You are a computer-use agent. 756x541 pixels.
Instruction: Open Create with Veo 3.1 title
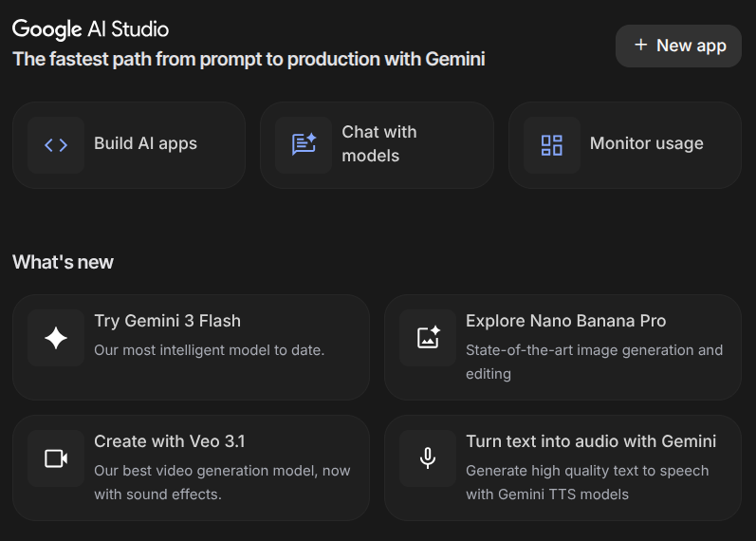[x=170, y=441]
